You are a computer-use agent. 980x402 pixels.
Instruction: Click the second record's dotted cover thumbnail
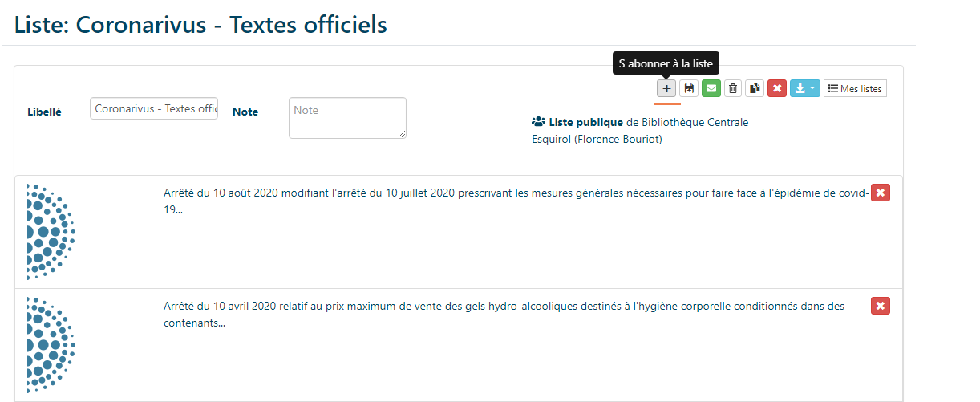click(x=51, y=345)
